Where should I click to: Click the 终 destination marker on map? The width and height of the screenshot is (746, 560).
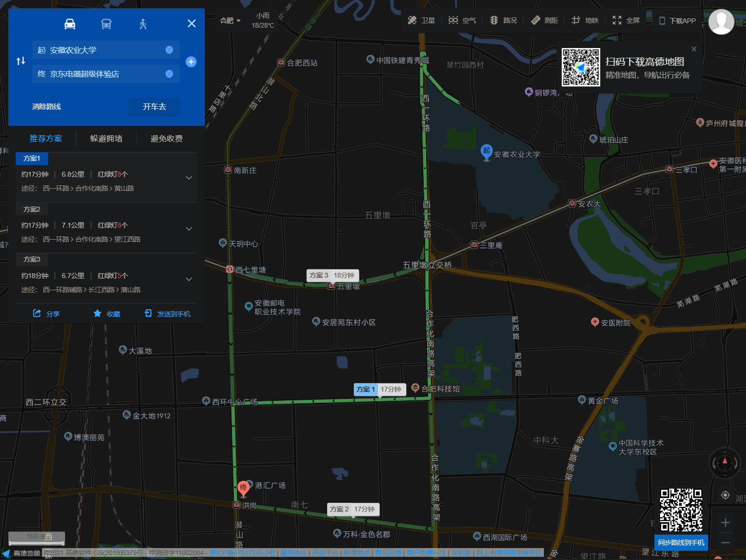[244, 488]
